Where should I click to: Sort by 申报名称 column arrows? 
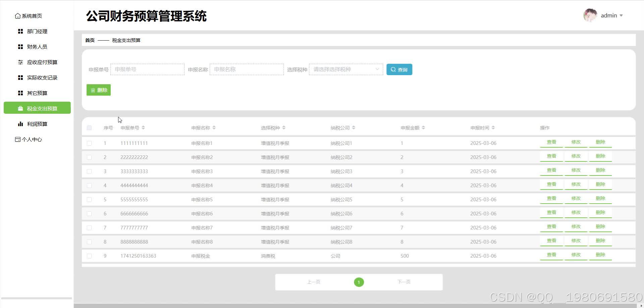click(214, 128)
